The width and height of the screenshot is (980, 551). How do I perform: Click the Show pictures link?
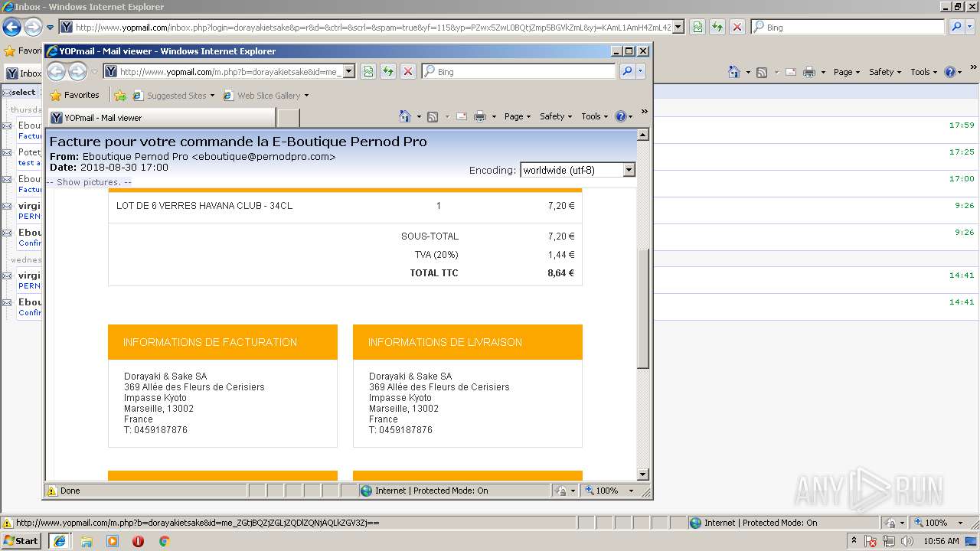(89, 182)
